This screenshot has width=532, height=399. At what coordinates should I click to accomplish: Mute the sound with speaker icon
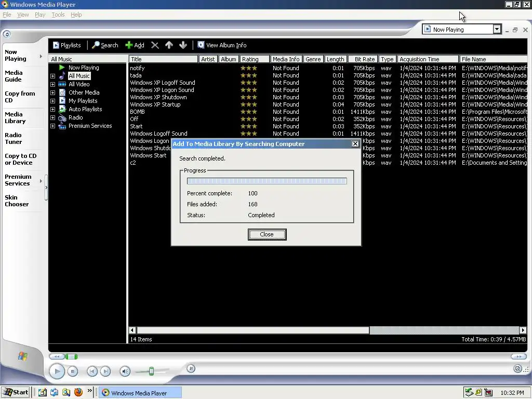125,371
